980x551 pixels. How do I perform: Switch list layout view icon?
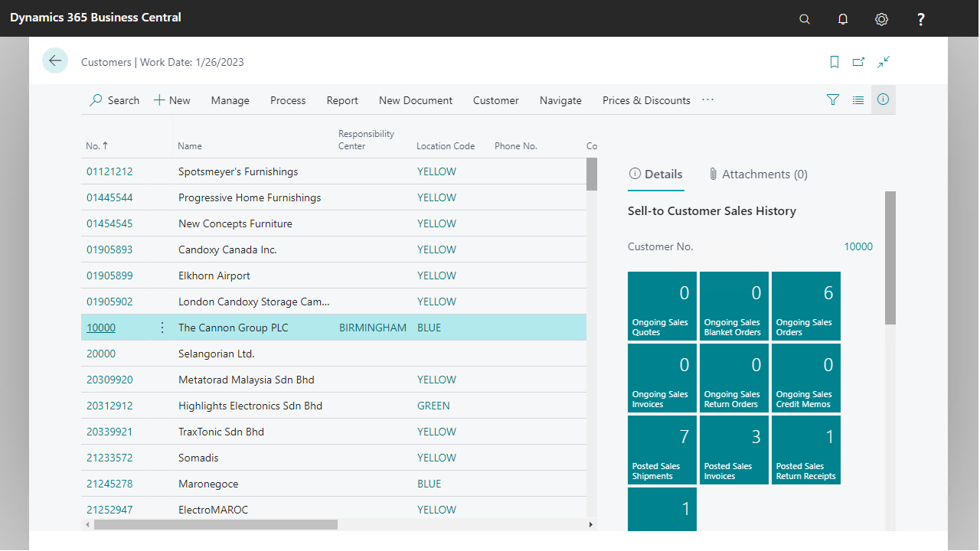pyautogui.click(x=858, y=99)
